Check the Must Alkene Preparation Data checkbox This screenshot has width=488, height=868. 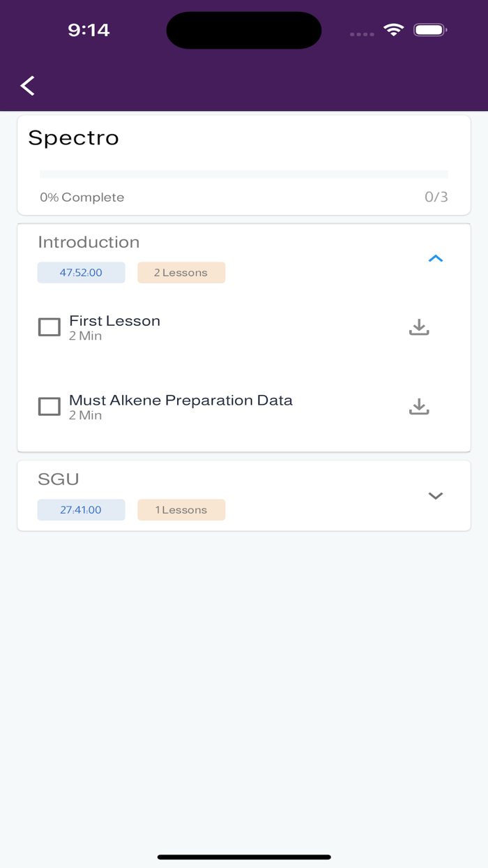point(49,405)
